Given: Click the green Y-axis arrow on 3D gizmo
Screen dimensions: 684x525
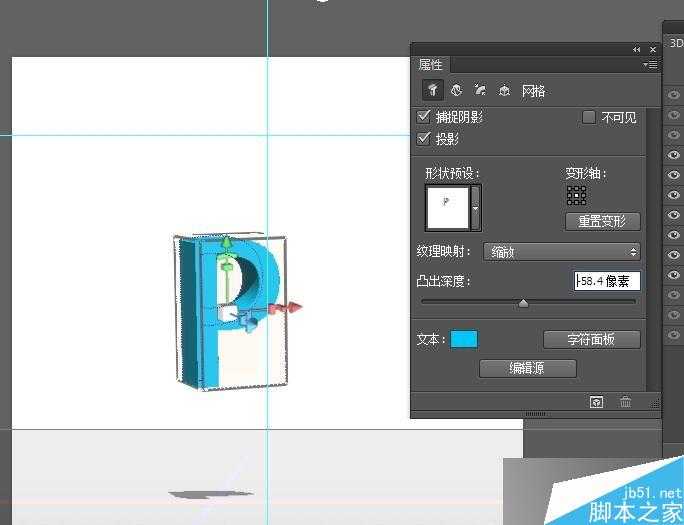Looking at the screenshot, I should point(227,243).
